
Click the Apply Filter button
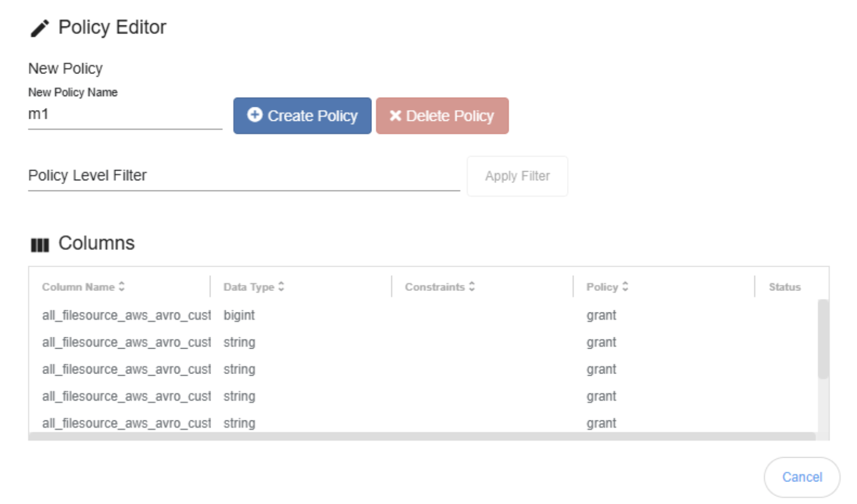[x=517, y=176]
